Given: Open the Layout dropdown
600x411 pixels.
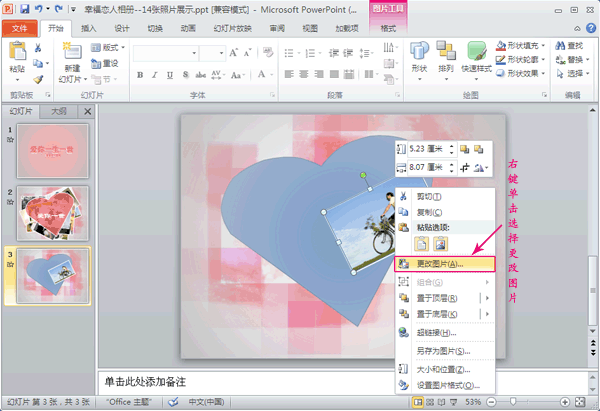Looking at the screenshot, I should (x=108, y=47).
